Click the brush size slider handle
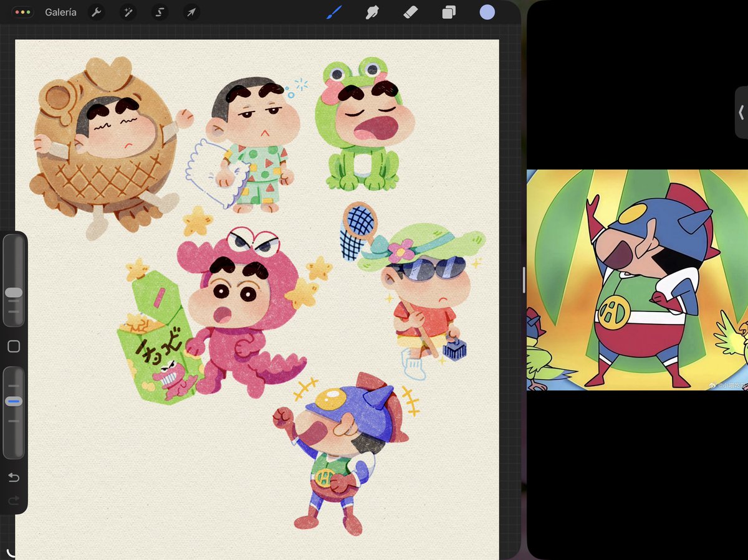 pos(14,293)
